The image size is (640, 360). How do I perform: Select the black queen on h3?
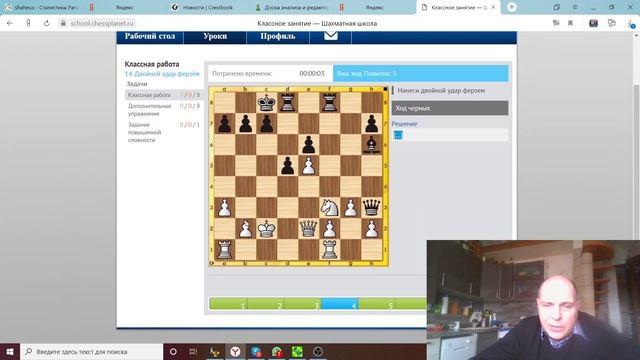pos(371,207)
